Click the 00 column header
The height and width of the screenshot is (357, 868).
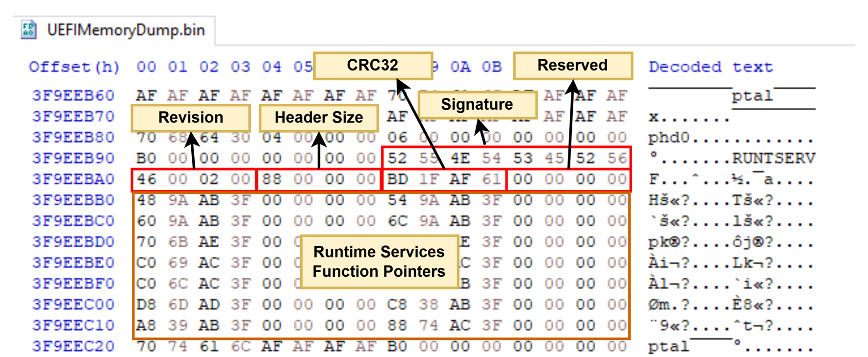(146, 67)
